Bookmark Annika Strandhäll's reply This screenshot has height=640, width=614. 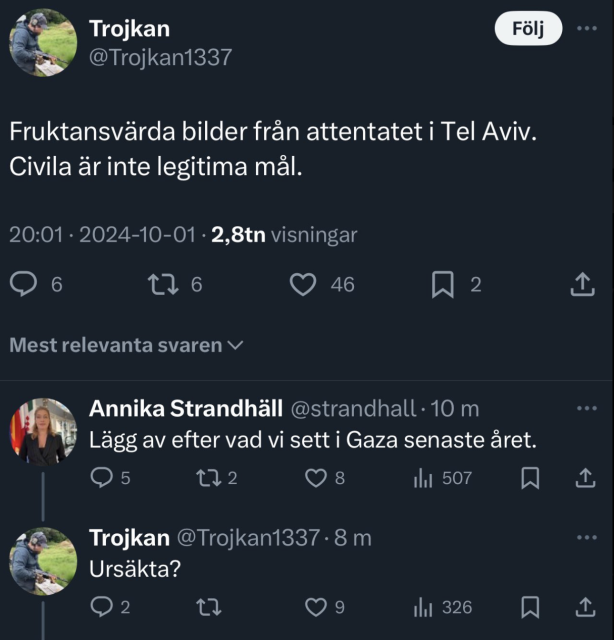pos(531,478)
